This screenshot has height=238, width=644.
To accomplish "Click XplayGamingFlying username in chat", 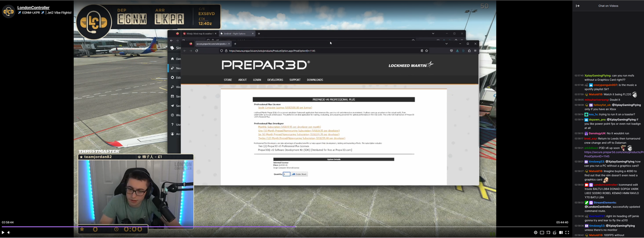I will pos(597,75).
